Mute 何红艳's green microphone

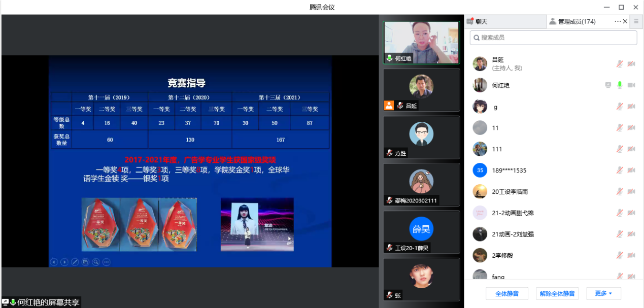click(620, 85)
